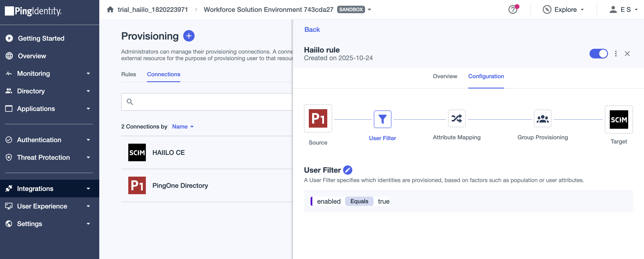This screenshot has height=259, width=644.
Task: Switch to the Rules tab
Action: coord(128,74)
